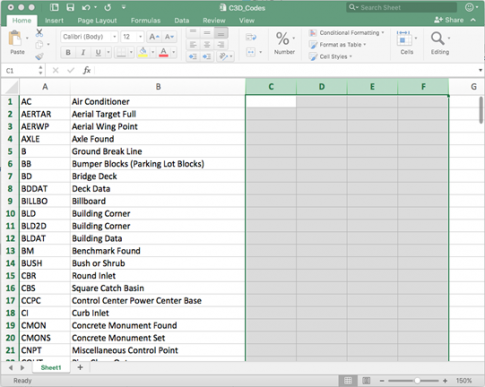Open the Insert Function fx button
The height and width of the screenshot is (387, 485).
pos(87,70)
